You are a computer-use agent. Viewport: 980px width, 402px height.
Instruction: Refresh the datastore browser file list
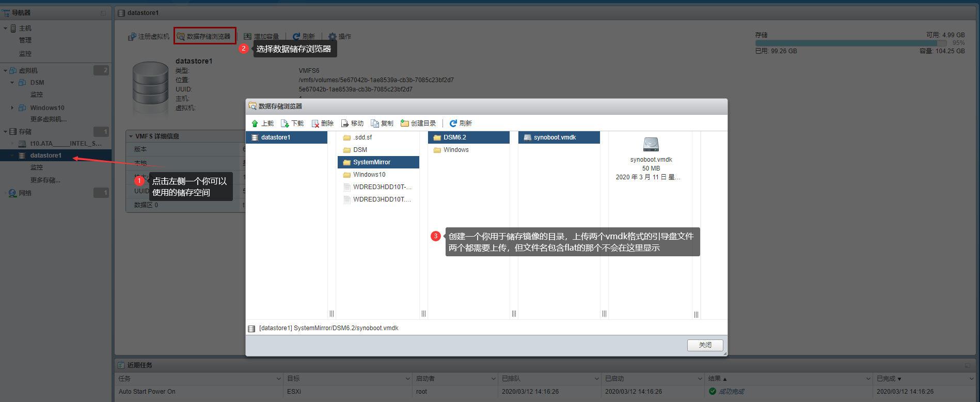pos(453,123)
